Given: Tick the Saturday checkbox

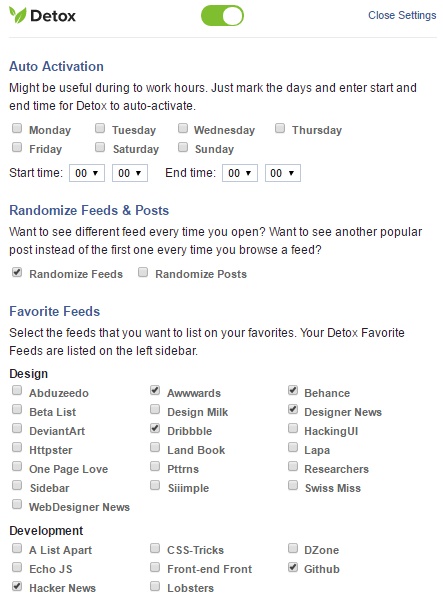Looking at the screenshot, I should [100, 147].
